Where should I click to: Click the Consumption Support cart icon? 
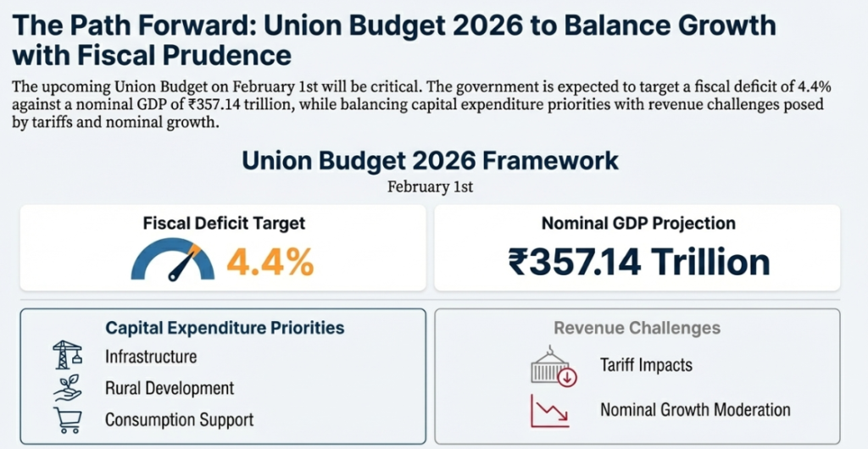click(67, 419)
